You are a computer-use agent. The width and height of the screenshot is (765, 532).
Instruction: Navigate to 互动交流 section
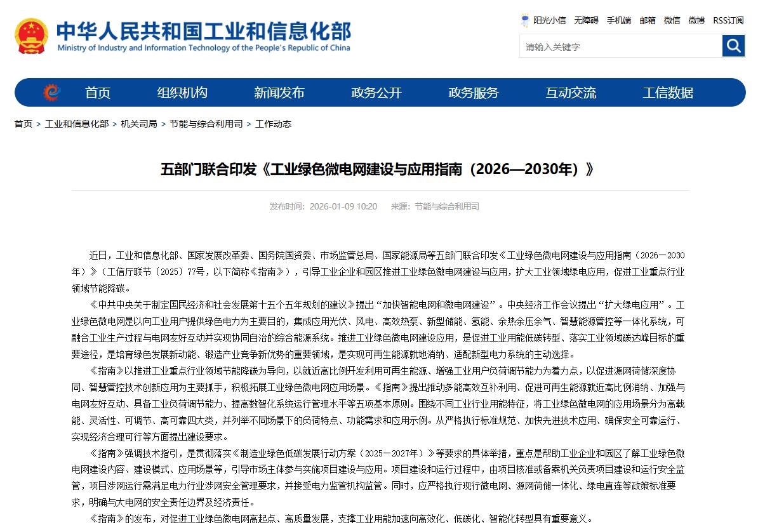[x=571, y=93]
